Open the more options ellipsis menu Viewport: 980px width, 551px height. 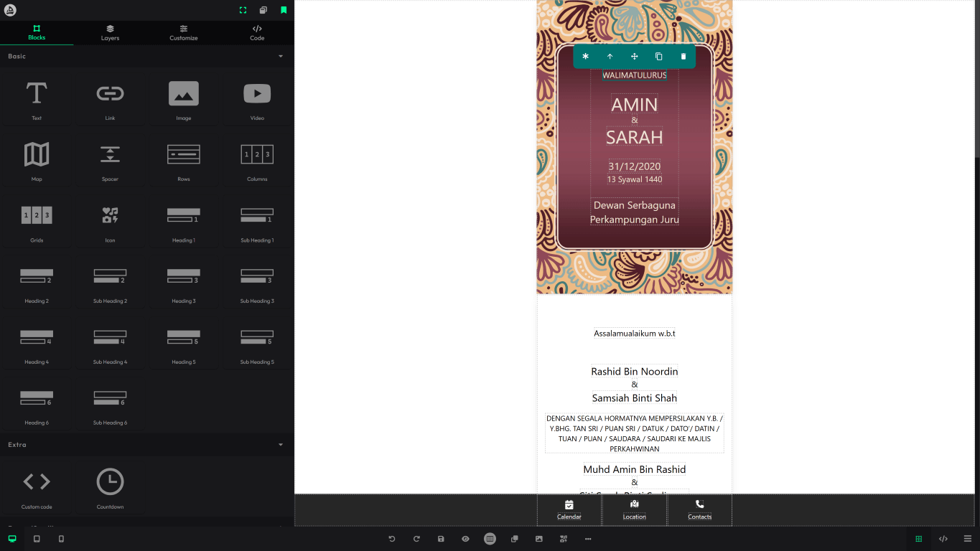tap(588, 539)
